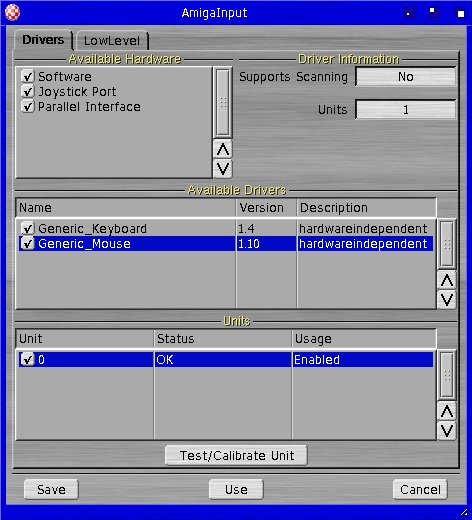Click the Supports Scanning value field
The image size is (472, 520).
tap(406, 77)
